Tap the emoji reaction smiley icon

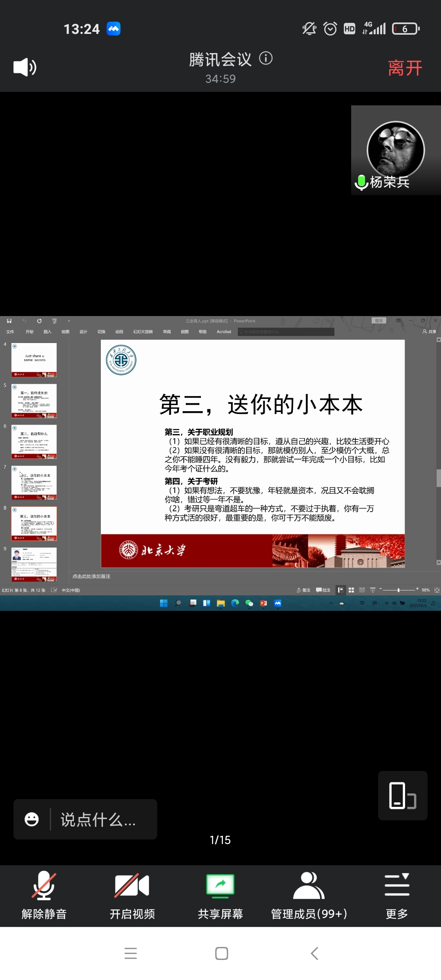point(32,819)
